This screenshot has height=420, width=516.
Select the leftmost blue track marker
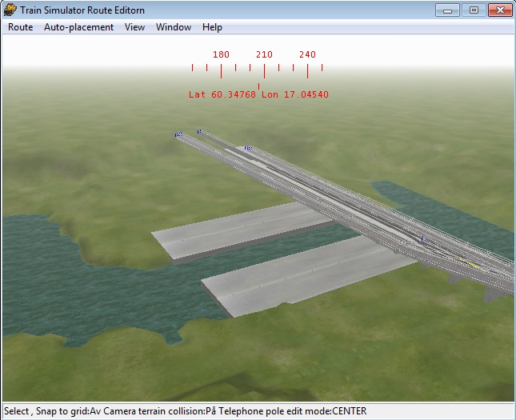tap(178, 135)
